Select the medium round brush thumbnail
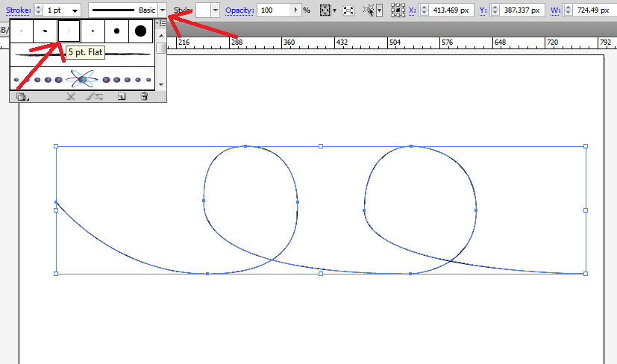 [x=117, y=31]
